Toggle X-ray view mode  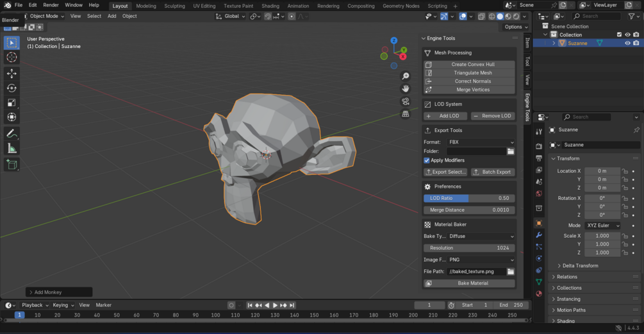click(x=481, y=17)
